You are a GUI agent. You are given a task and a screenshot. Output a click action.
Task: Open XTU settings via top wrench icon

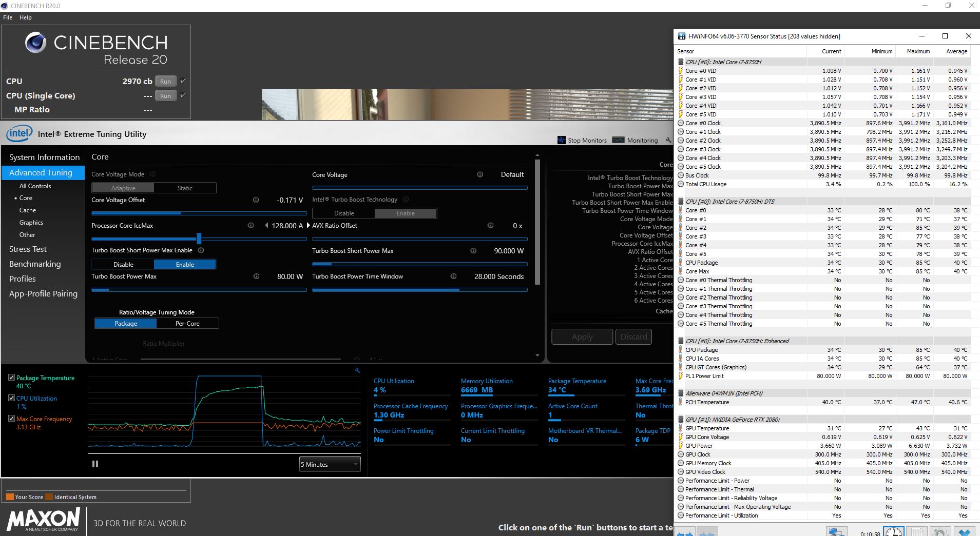(x=668, y=140)
